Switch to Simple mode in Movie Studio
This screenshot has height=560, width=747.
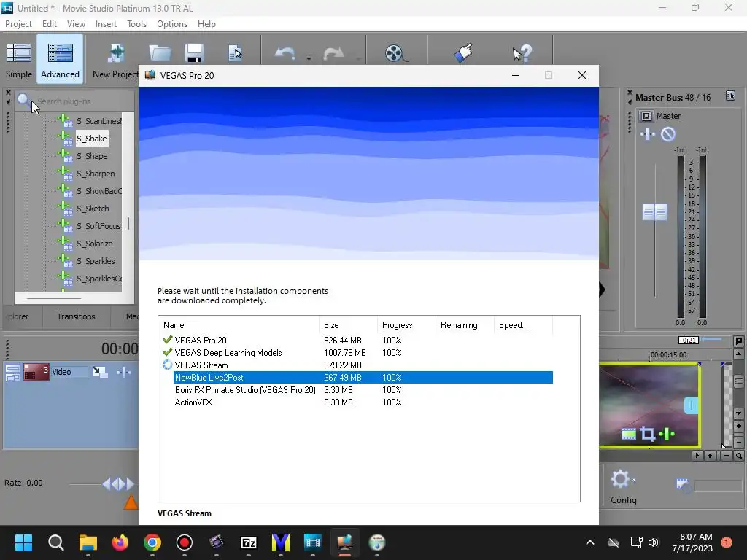point(18,60)
